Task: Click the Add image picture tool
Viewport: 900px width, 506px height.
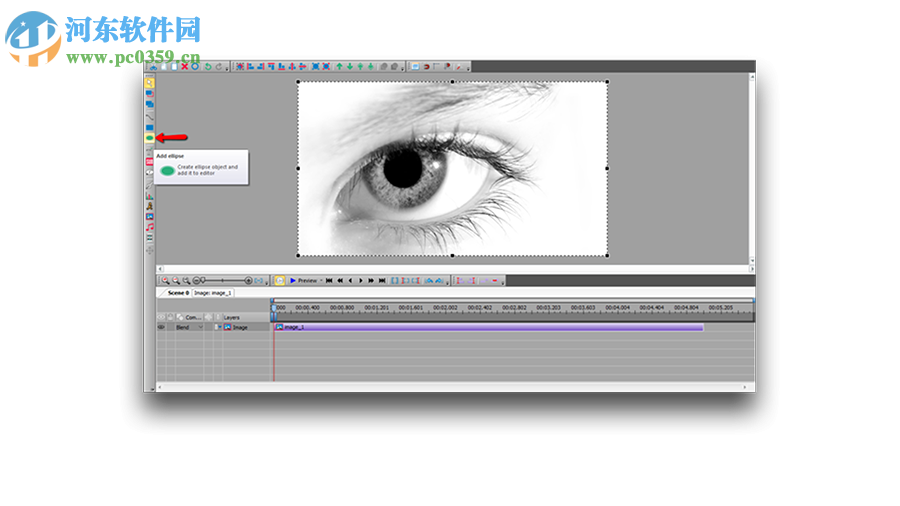Action: tap(150, 217)
